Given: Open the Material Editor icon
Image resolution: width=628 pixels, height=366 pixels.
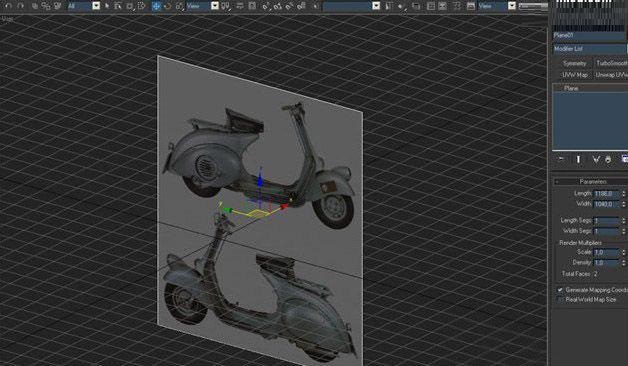Looking at the screenshot, I should click(x=457, y=6).
